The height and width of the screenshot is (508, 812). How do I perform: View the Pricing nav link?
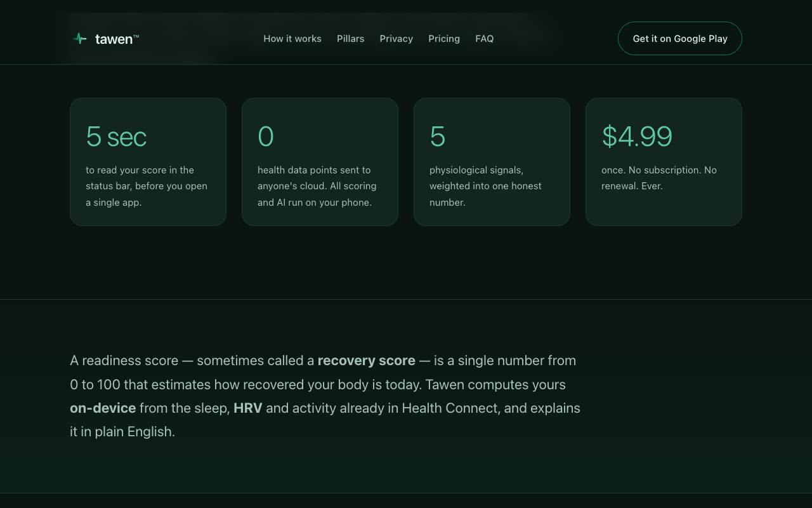444,39
